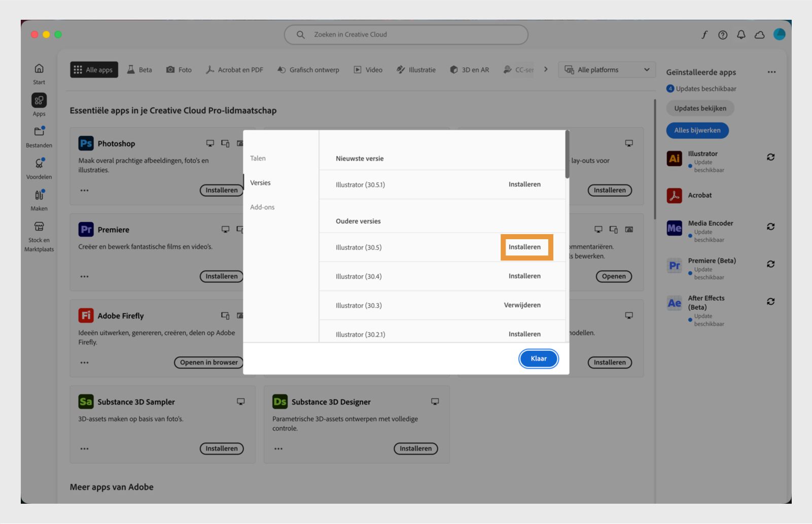Open the Alle platforms dropdown

(607, 70)
